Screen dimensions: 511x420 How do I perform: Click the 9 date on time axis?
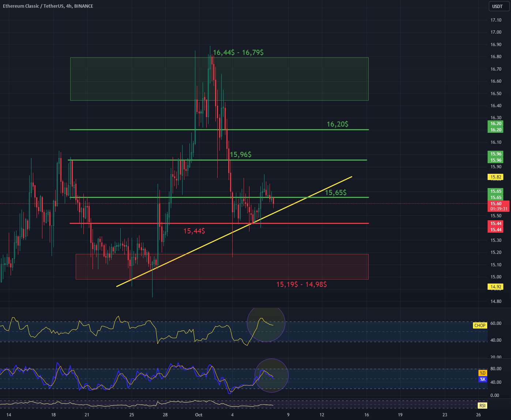click(x=288, y=415)
